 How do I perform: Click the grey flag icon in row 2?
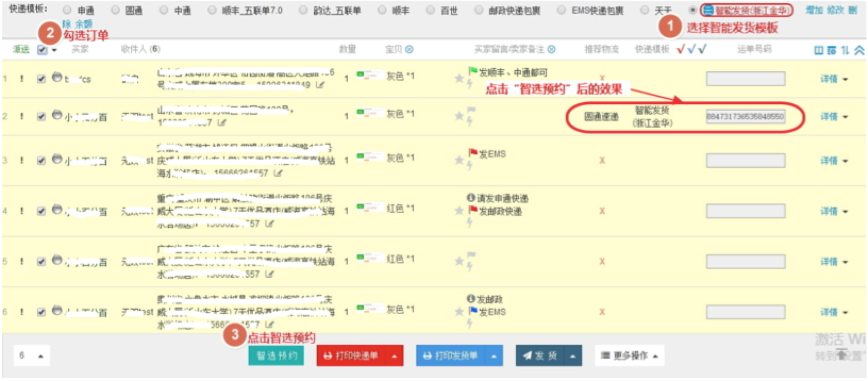(472, 110)
